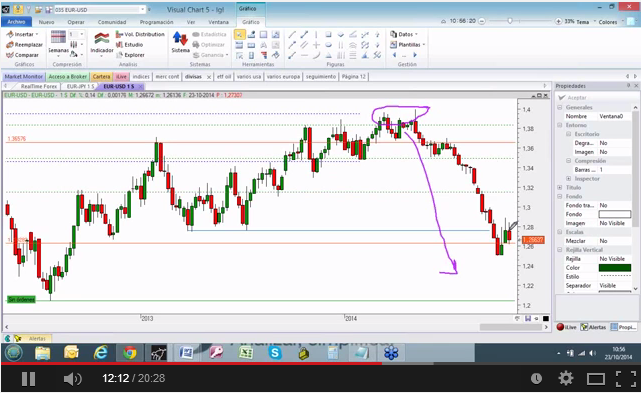Open the Ventana ribbon tab

[x=218, y=22]
